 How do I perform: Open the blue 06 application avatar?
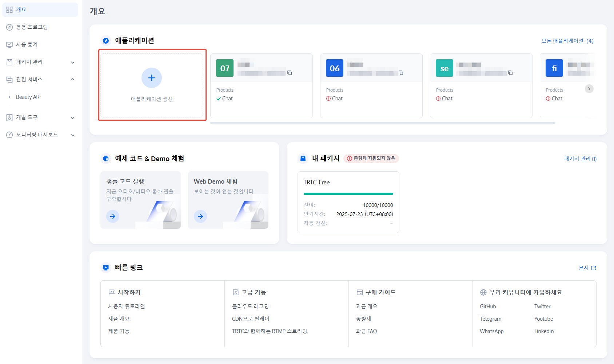tap(335, 68)
